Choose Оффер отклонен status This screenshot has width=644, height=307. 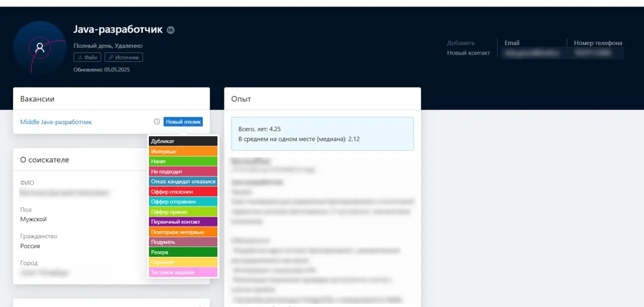click(x=183, y=191)
